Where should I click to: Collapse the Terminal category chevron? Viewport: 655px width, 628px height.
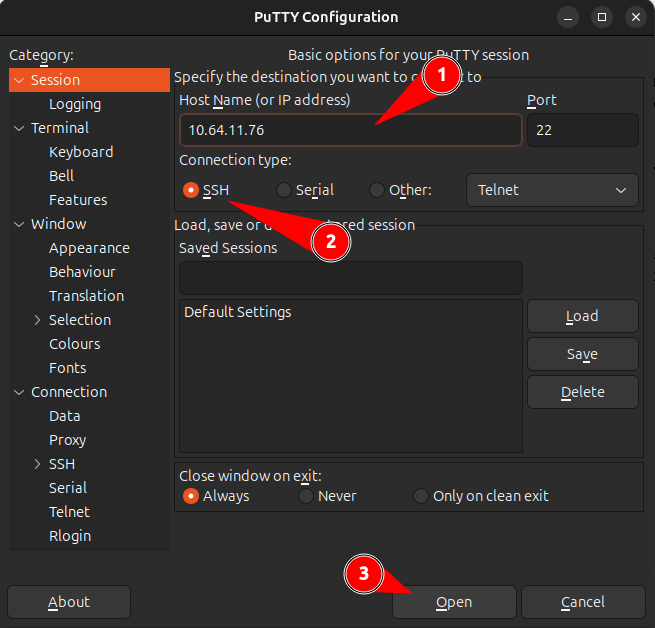[19, 128]
